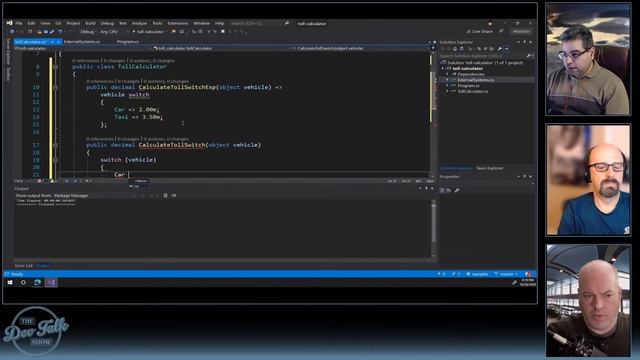Click the Clear All output icon

[x=165, y=196]
